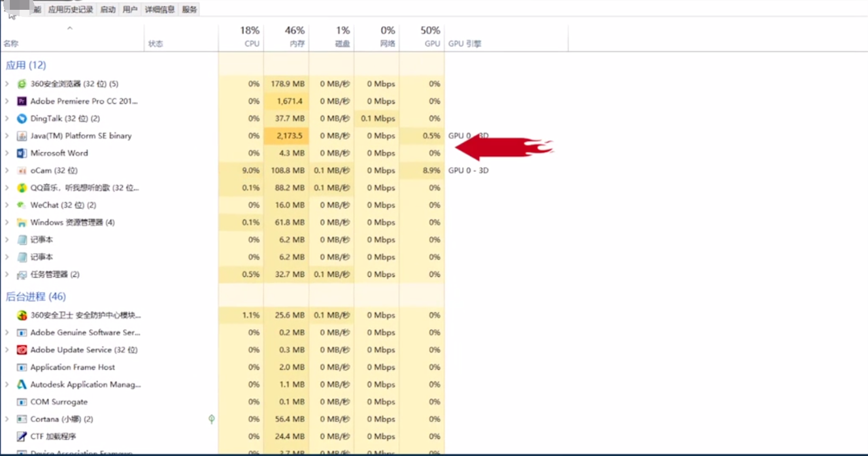Click the Adobe Update Service icon

pyautogui.click(x=22, y=350)
